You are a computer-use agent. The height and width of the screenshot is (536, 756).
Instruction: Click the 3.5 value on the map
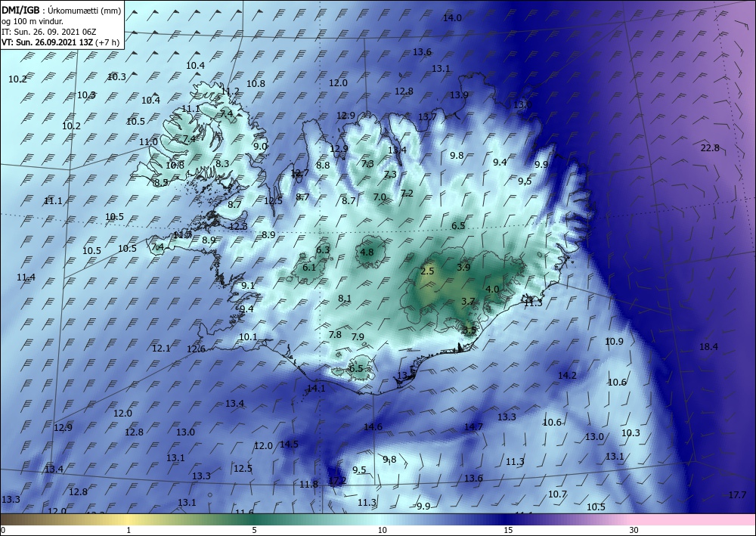coord(469,330)
